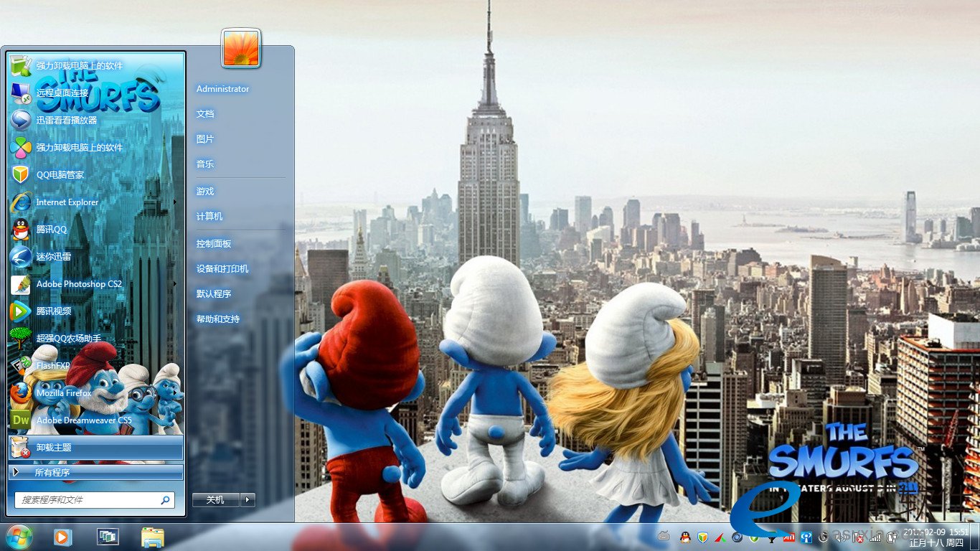980x551 pixels.
Task: Click the orange flower user account picture
Action: tap(241, 48)
